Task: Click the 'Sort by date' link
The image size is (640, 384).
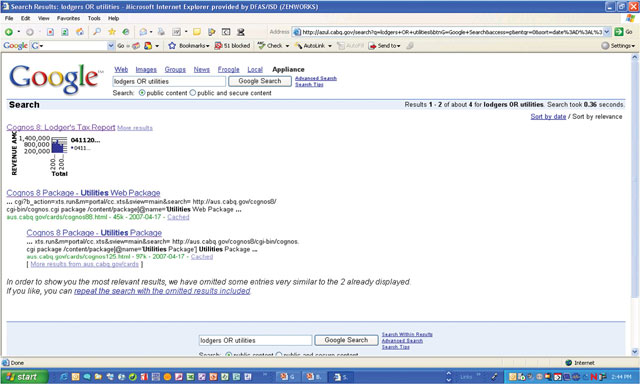Action: pos(548,117)
